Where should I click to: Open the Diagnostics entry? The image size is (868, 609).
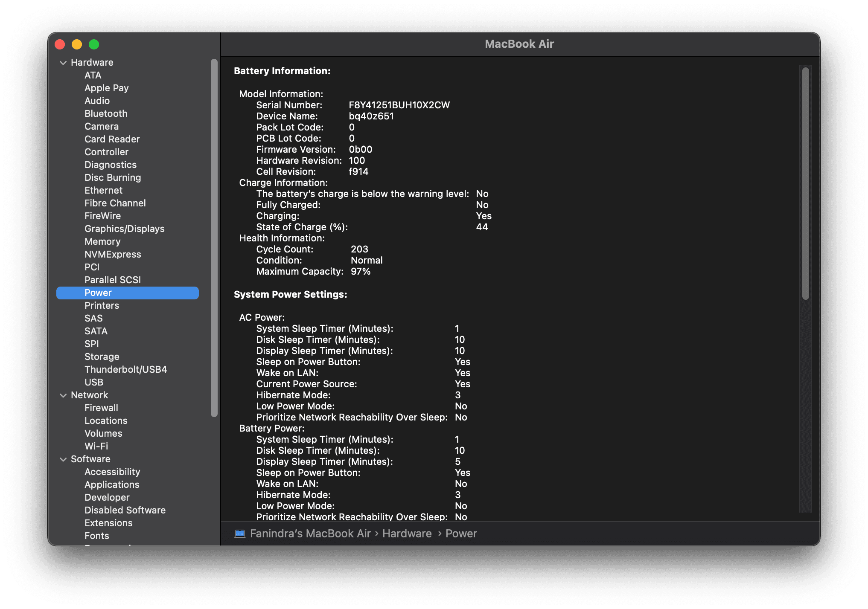pyautogui.click(x=111, y=165)
